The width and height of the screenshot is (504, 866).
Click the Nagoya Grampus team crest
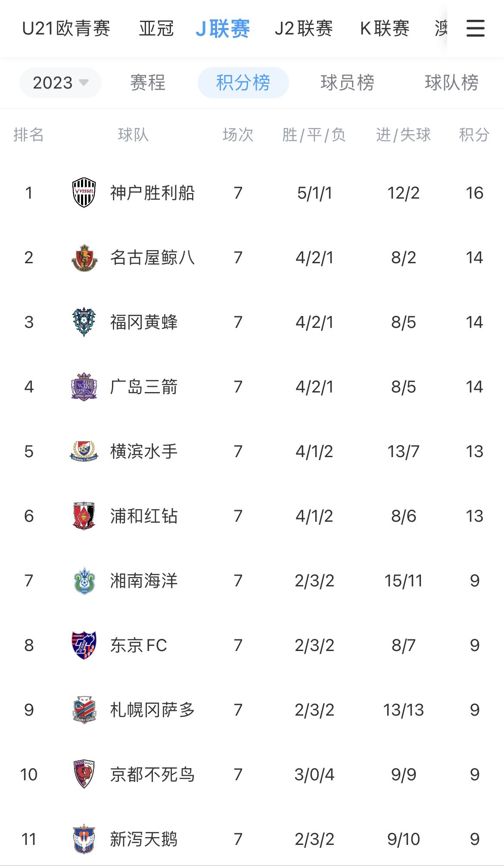point(84,258)
